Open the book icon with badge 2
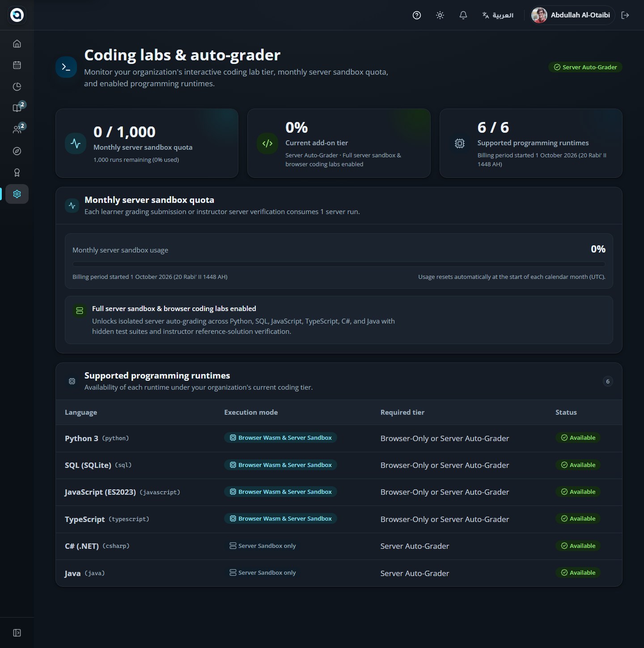Image resolution: width=644 pixels, height=648 pixels. click(17, 108)
